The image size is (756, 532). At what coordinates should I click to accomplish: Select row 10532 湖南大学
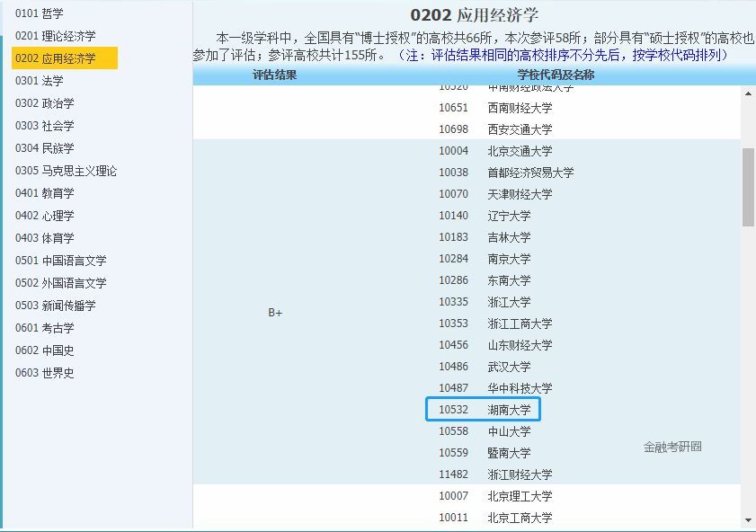click(x=483, y=409)
